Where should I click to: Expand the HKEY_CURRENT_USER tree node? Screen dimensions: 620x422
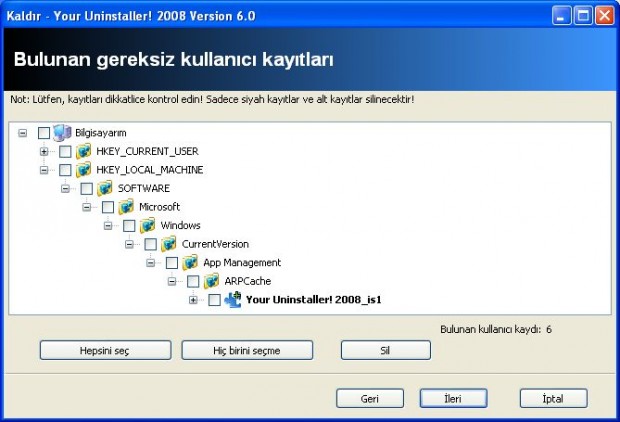(44, 151)
